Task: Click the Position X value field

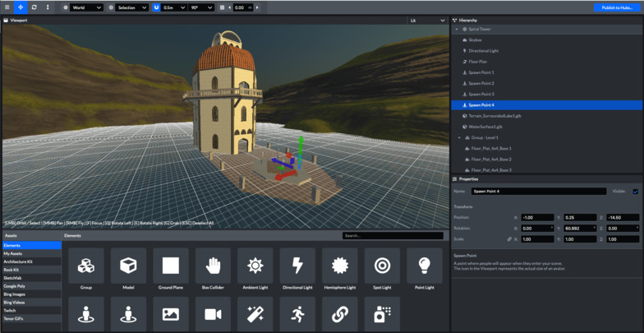Action: (537, 217)
